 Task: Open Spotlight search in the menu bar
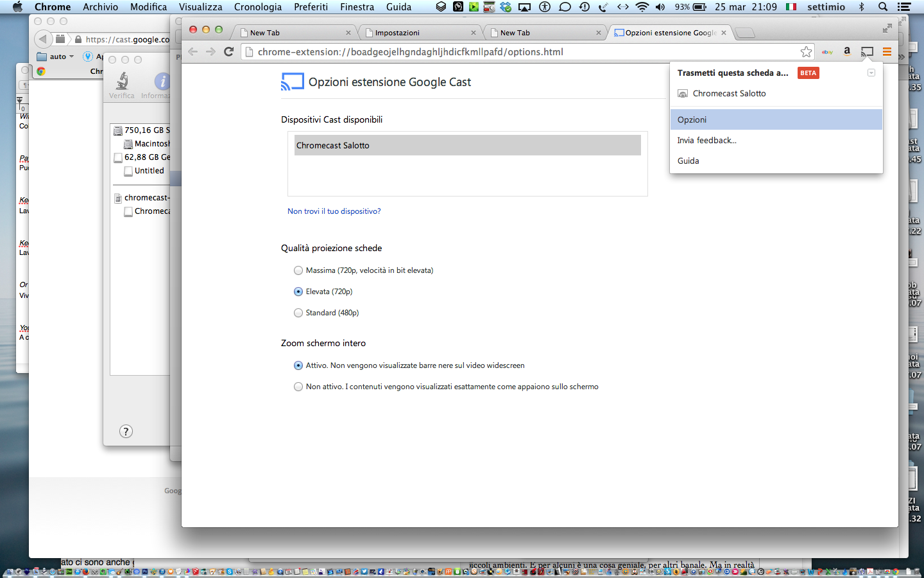883,7
